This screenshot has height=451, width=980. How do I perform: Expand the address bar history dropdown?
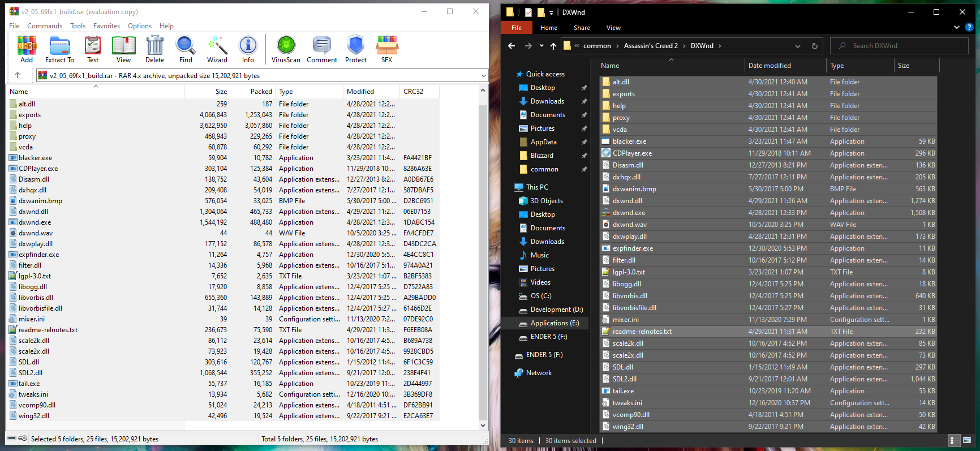(798, 46)
